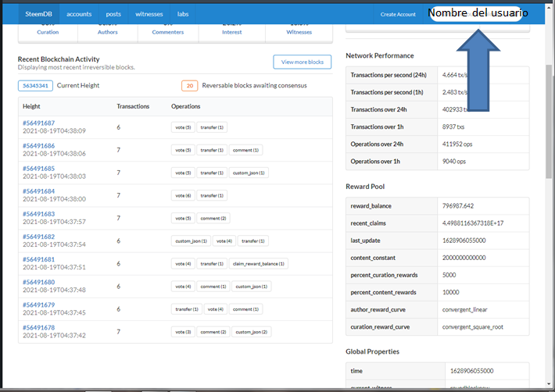This screenshot has width=555, height=392.
Task: Select the 796987.642 reward_balance value
Action: [x=458, y=205]
